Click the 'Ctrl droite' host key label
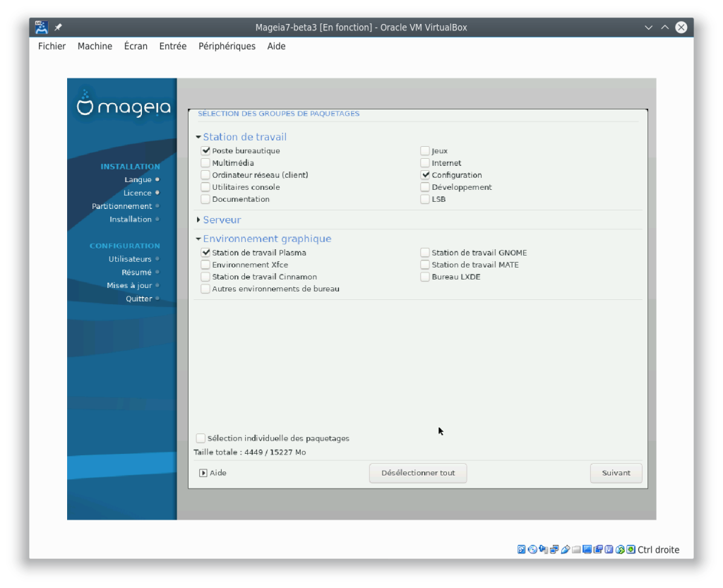This screenshot has width=723, height=588. [659, 550]
